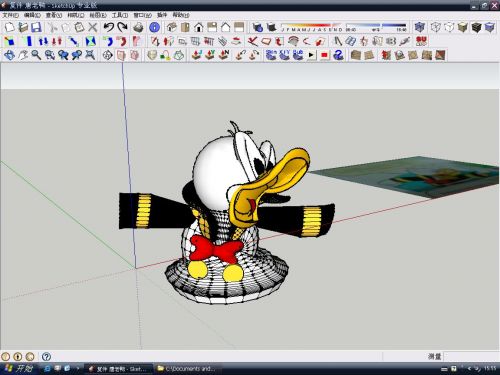Open the C:\Documents and... taskbar window

pos(187,369)
